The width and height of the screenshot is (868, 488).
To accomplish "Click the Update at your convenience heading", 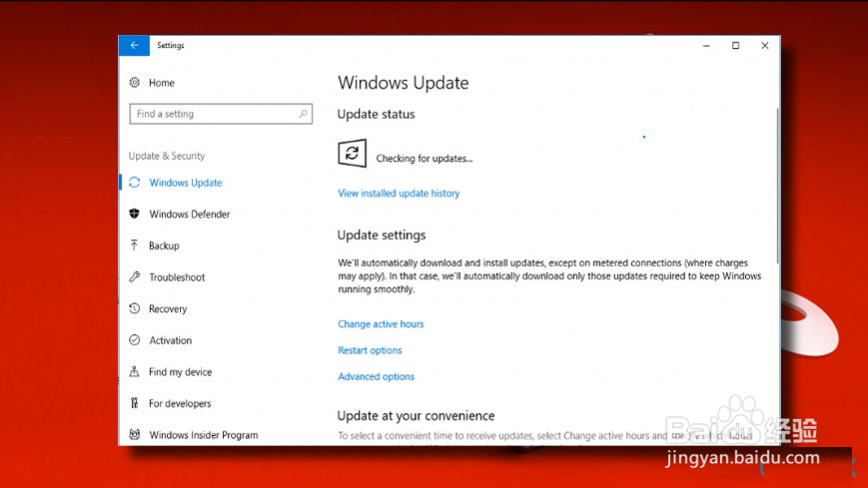I will (x=416, y=415).
